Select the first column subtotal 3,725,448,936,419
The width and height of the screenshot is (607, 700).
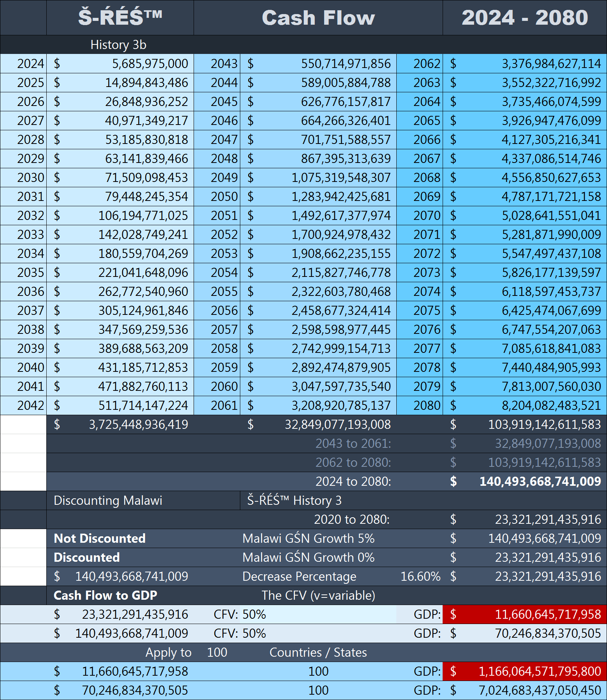(x=138, y=424)
